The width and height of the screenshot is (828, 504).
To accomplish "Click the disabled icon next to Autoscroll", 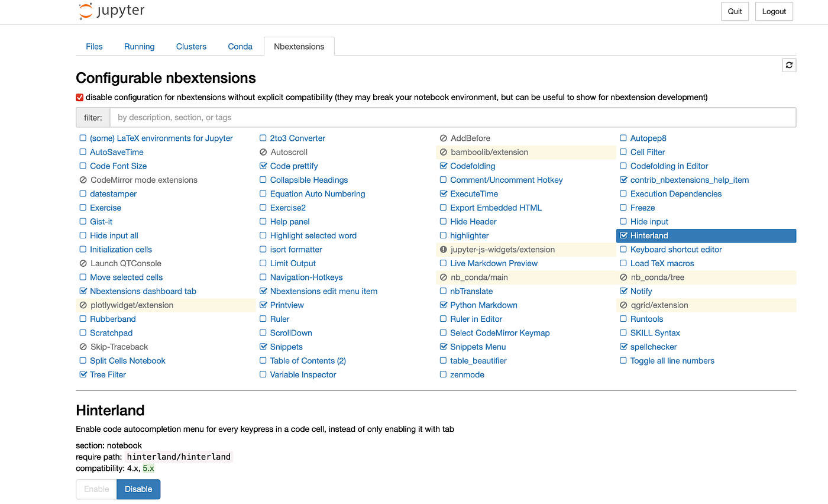I will tap(263, 152).
